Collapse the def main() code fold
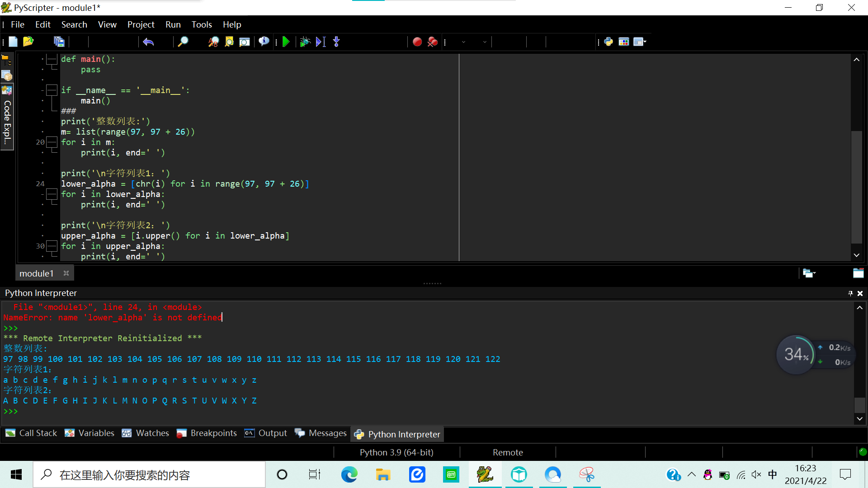This screenshot has height=488, width=868. 52,59
